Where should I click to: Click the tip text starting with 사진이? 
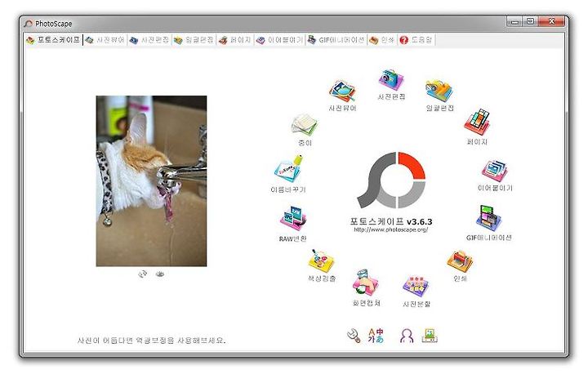[152, 341]
